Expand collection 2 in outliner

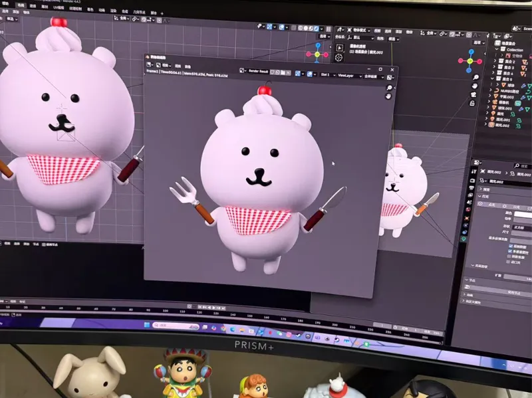coord(495,61)
